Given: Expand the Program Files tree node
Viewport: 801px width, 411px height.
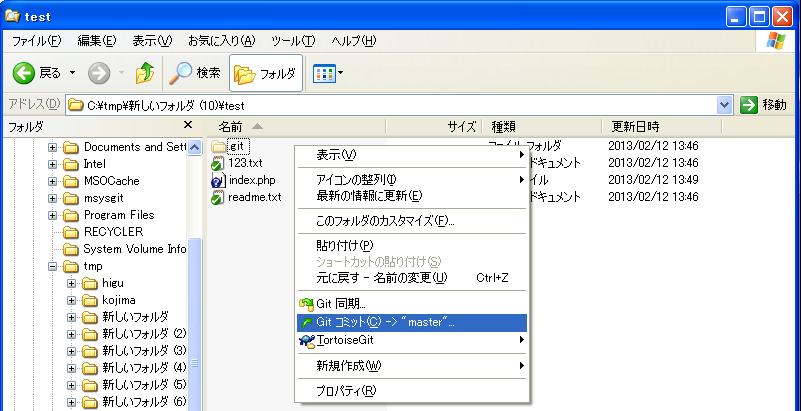Looking at the screenshot, I should coord(53,215).
